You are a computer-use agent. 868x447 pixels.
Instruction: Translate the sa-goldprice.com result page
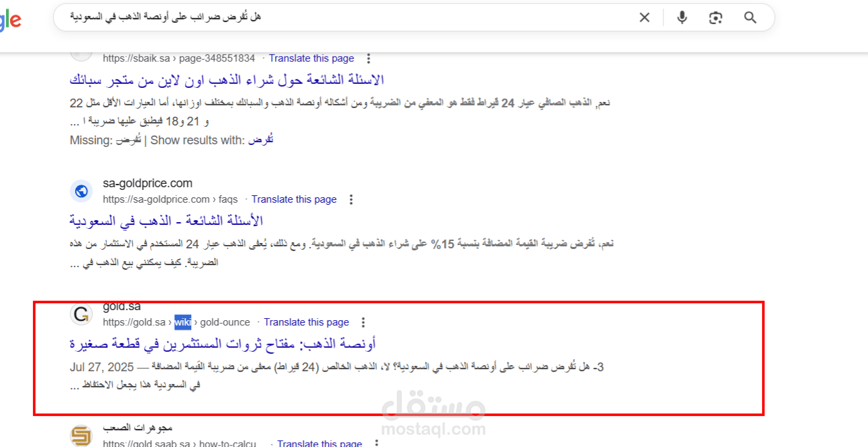294,199
